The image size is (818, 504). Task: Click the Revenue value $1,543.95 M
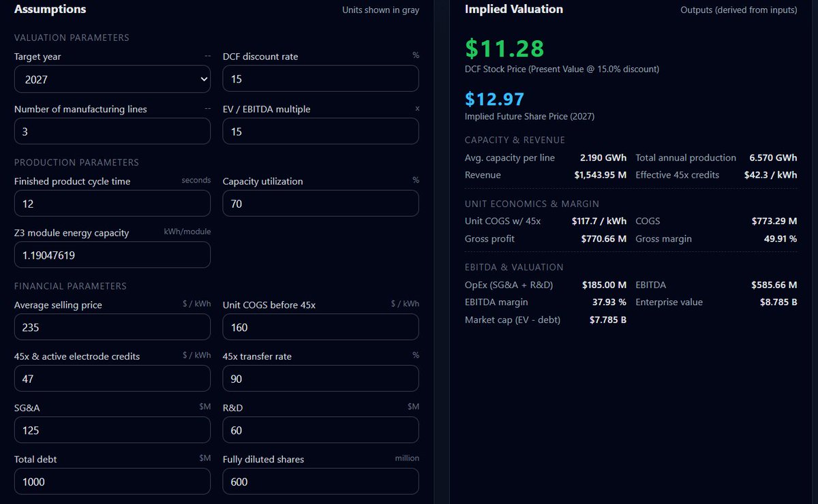(x=600, y=175)
